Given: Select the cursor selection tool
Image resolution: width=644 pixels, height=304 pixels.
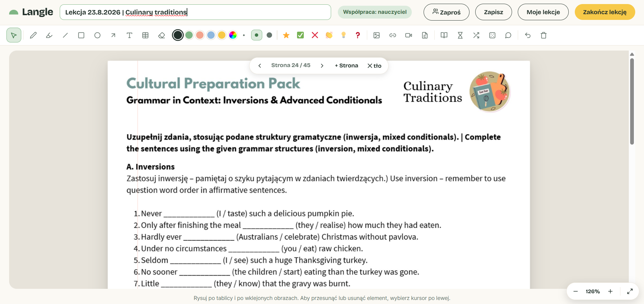Looking at the screenshot, I should [x=14, y=35].
